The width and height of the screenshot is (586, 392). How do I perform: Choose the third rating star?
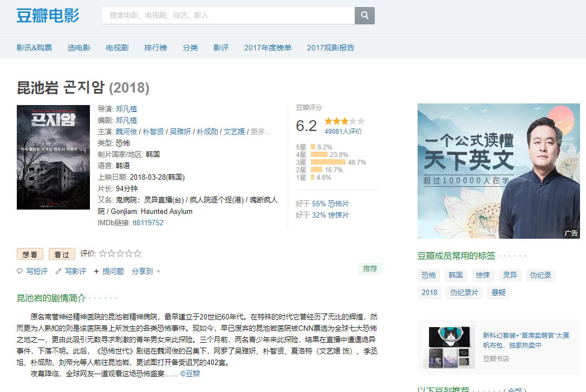(120, 253)
